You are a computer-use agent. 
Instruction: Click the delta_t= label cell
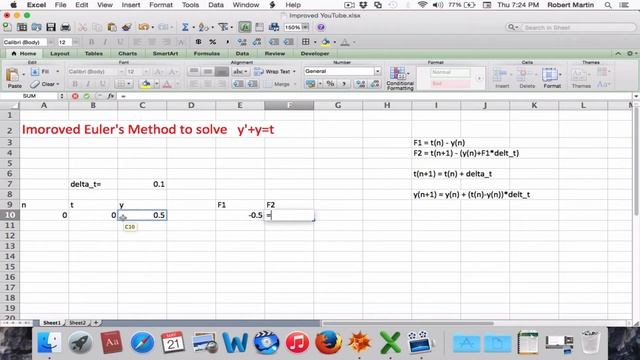pos(93,184)
